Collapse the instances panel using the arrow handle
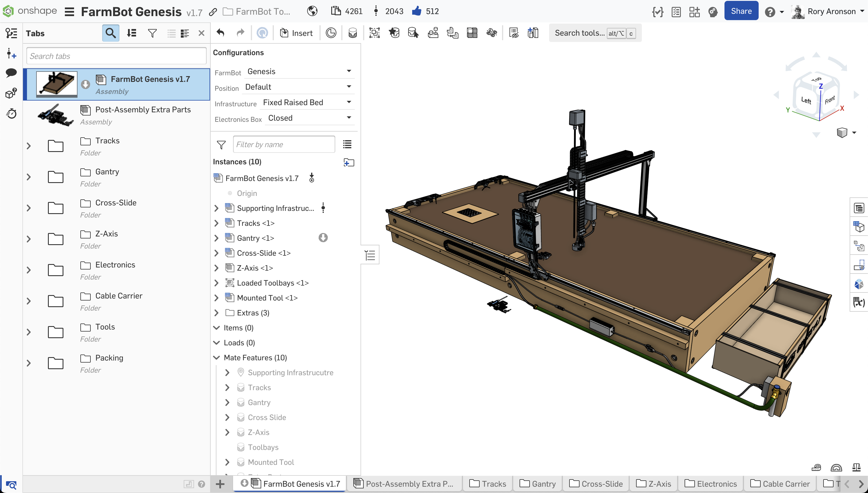The height and width of the screenshot is (493, 868). (370, 255)
